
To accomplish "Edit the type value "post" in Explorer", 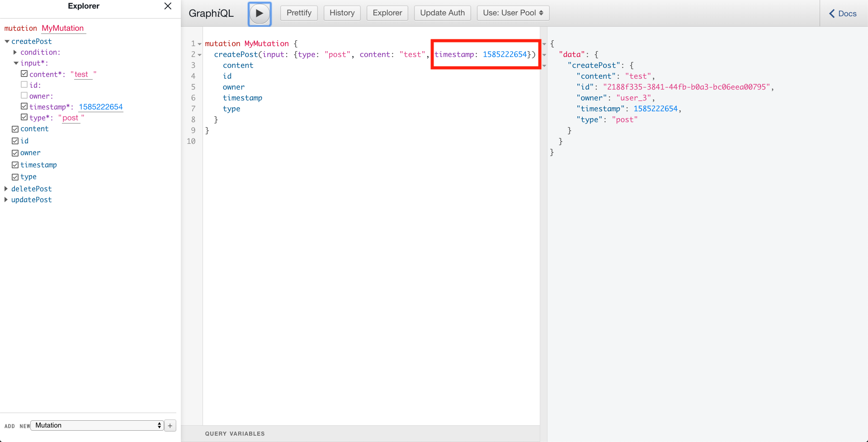I will point(71,118).
